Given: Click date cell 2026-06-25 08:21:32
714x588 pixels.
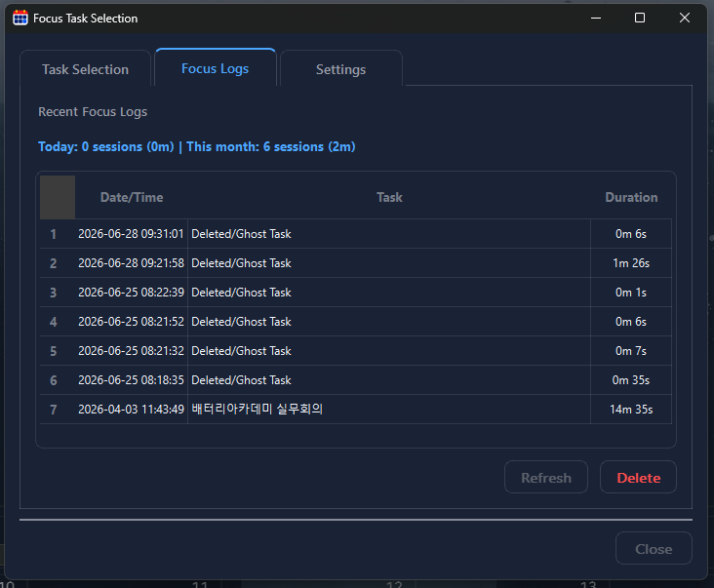Looking at the screenshot, I should (x=131, y=351).
